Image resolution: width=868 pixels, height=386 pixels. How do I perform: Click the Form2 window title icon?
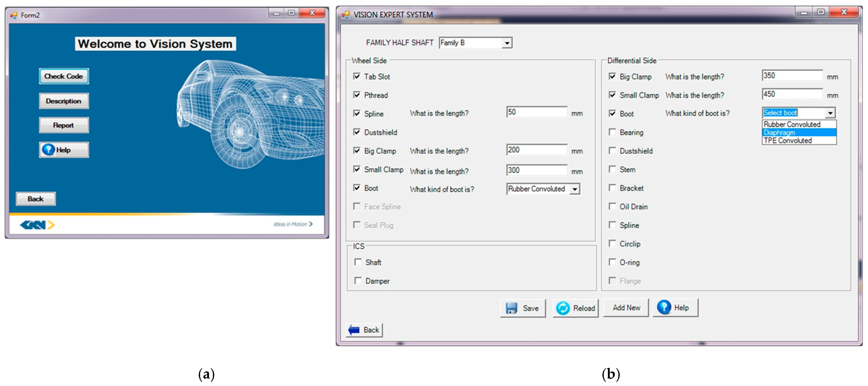[13, 15]
